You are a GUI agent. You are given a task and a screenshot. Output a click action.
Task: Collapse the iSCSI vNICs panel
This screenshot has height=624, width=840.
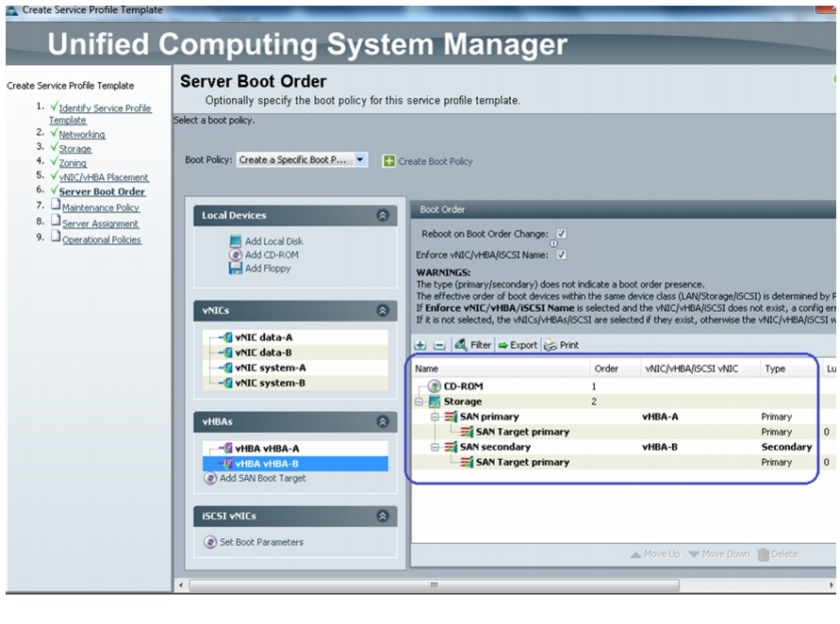[383, 517]
